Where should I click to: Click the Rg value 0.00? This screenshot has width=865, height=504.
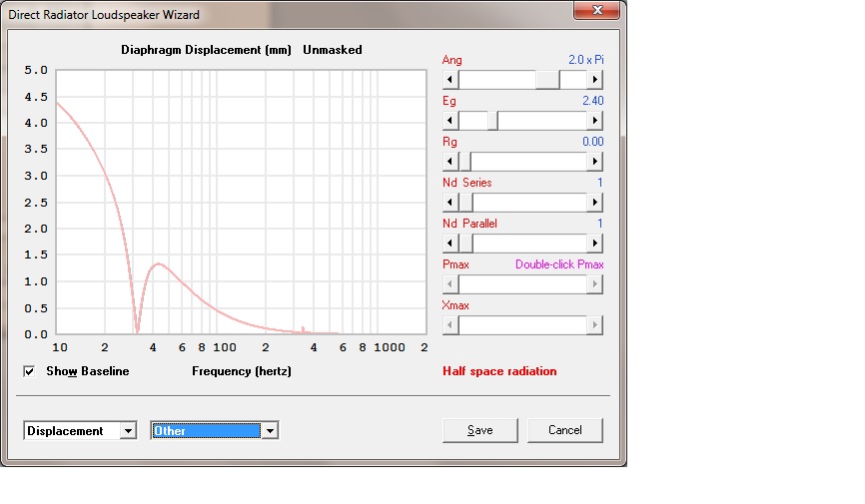coord(593,141)
